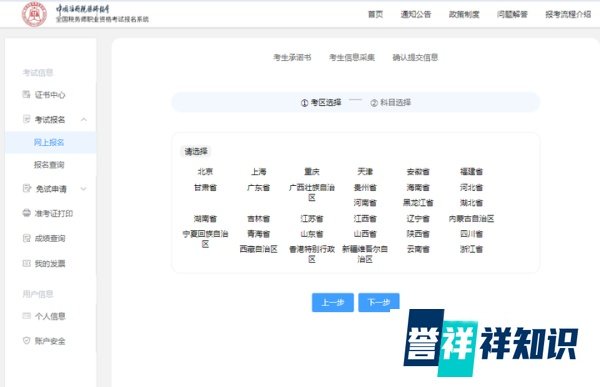
Task: Choose 天津 as exam region
Action: click(x=365, y=171)
